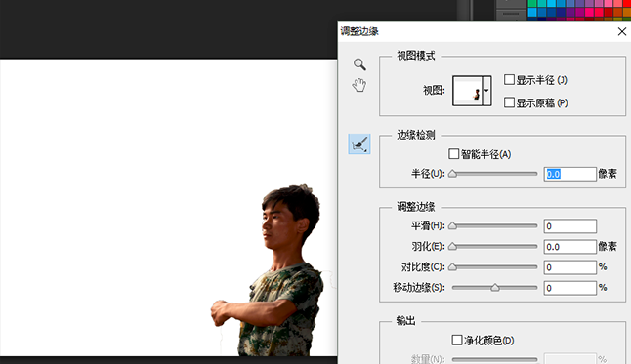This screenshot has height=364, width=631.
Task: Click the 对比度(C) slider handle
Action: click(452, 267)
